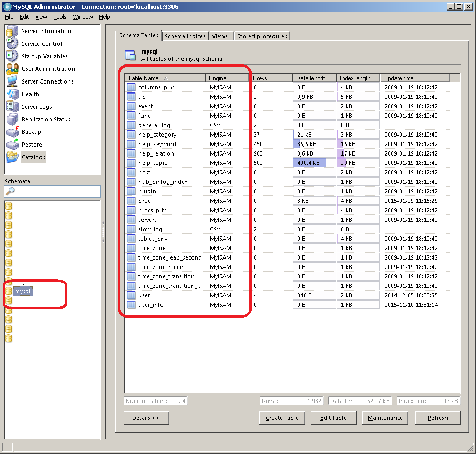476x454 pixels.
Task: Switch to the Views tab
Action: tap(220, 36)
